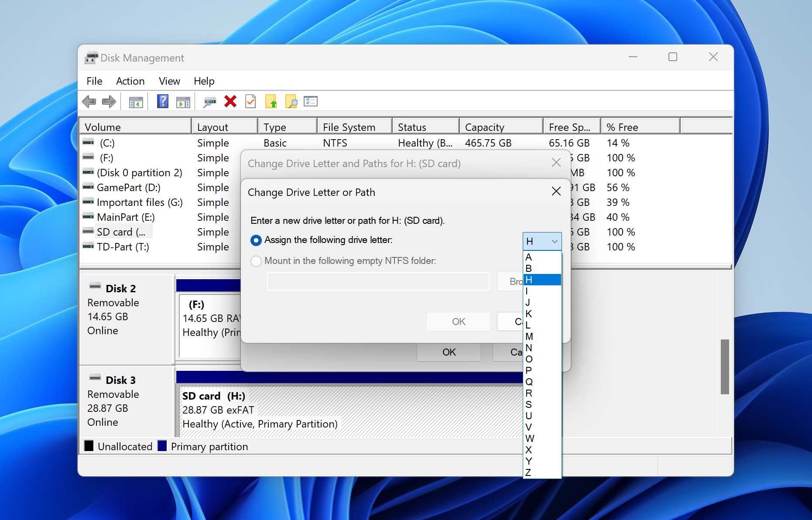The height and width of the screenshot is (520, 812).
Task: Sort by the File System column header
Action: click(355, 127)
